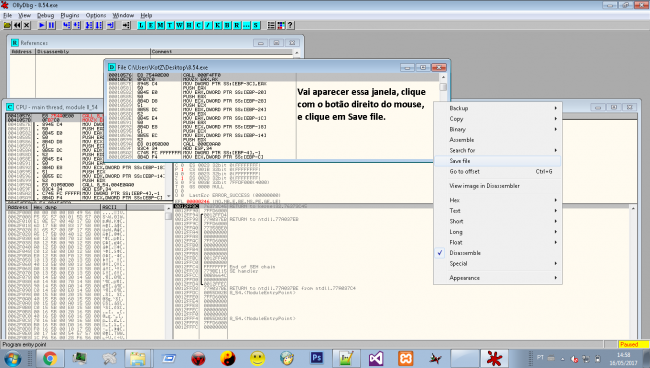Show Executable modules via E icon
This screenshot has height=368, width=650.
(x=151, y=25)
